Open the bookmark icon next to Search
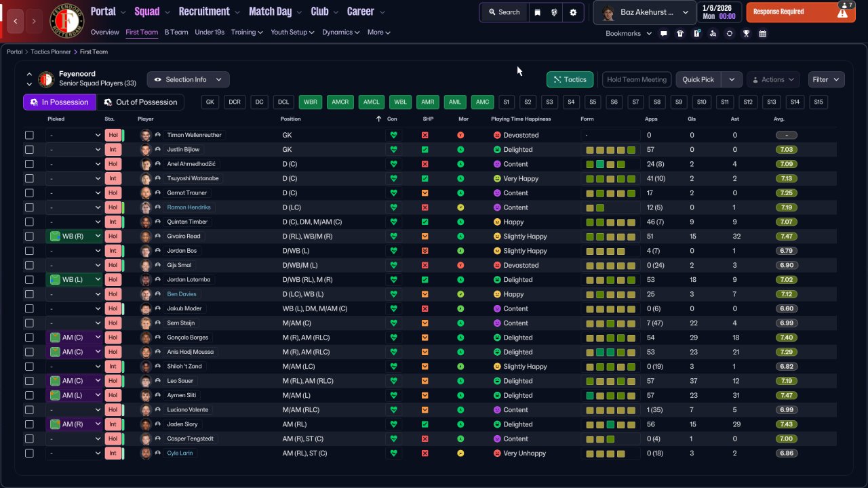 [537, 12]
